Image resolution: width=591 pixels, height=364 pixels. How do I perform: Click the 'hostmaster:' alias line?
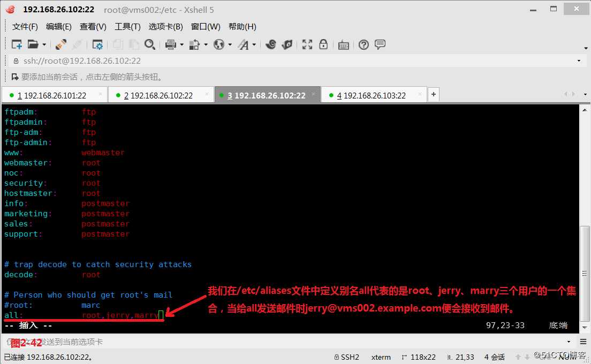[52, 193]
